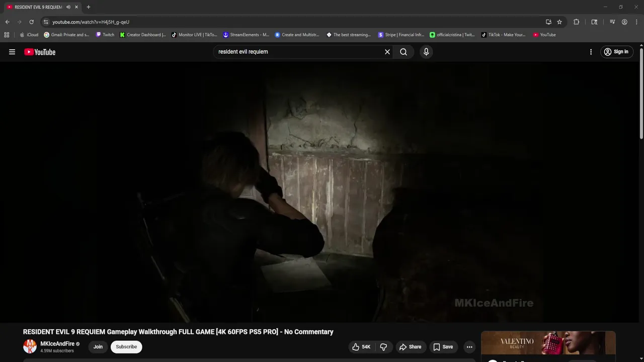Open Creator Dashboard bookmark
644x362 pixels.
[x=143, y=35]
